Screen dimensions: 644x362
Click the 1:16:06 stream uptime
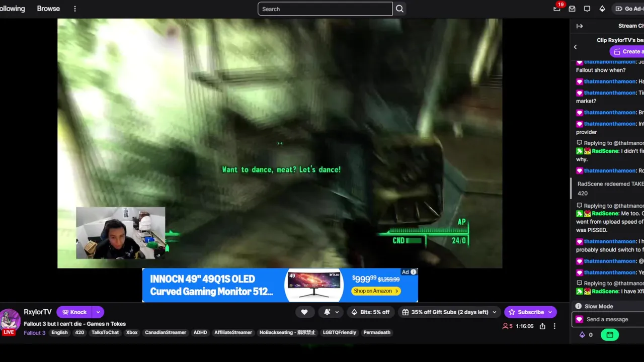pos(523,326)
